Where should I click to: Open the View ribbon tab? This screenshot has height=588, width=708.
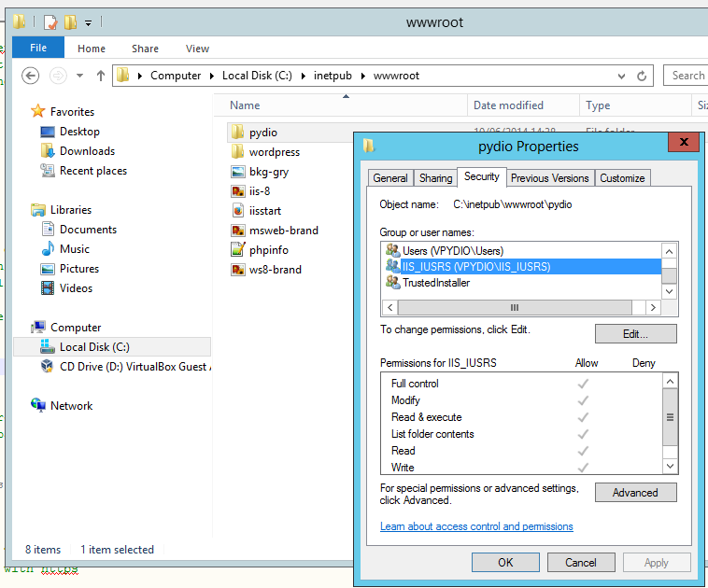(x=197, y=49)
